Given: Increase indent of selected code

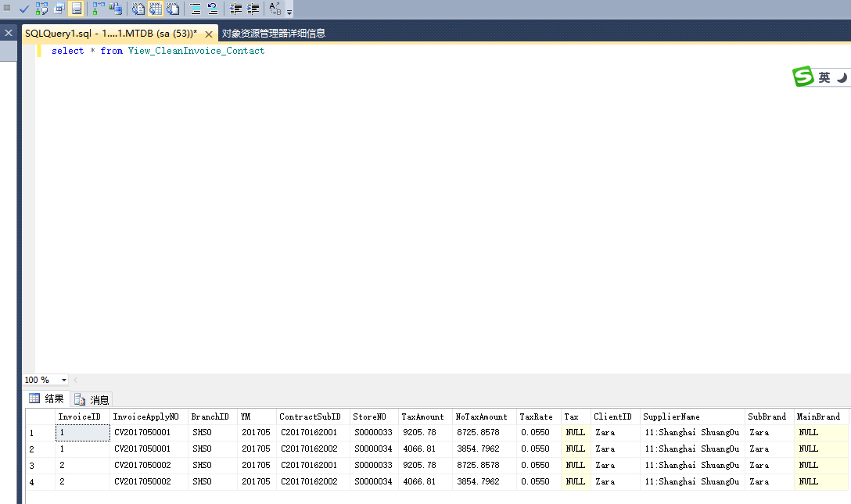Looking at the screenshot, I should click(x=253, y=9).
